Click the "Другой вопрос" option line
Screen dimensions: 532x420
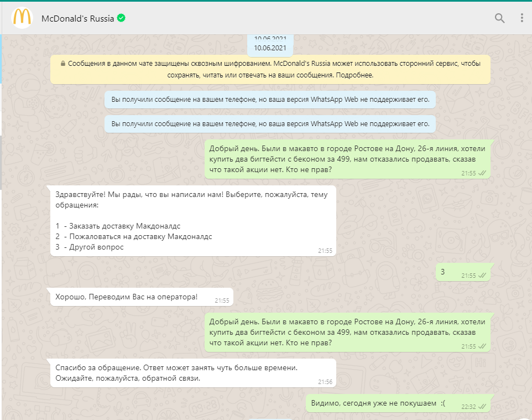click(x=90, y=247)
